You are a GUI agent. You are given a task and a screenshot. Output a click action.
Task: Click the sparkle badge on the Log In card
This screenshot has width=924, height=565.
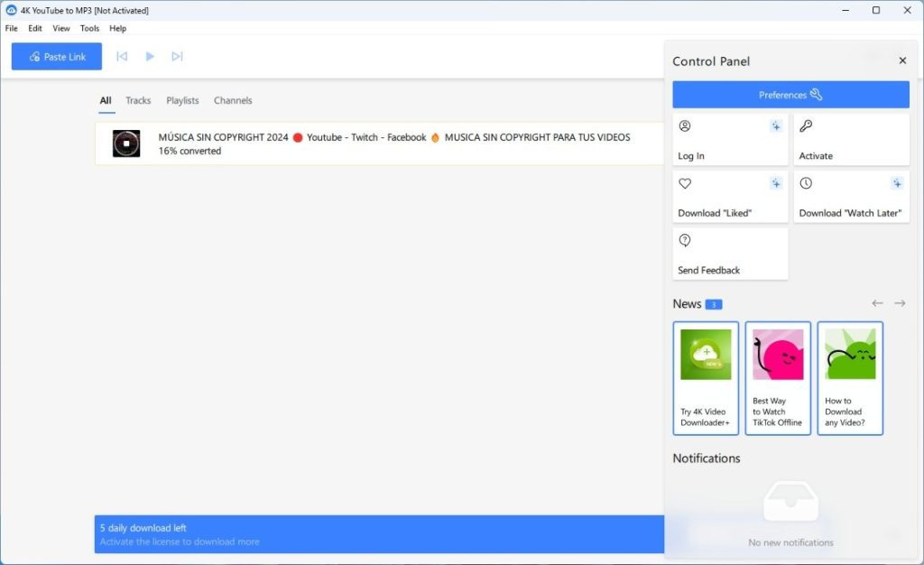[776, 125]
